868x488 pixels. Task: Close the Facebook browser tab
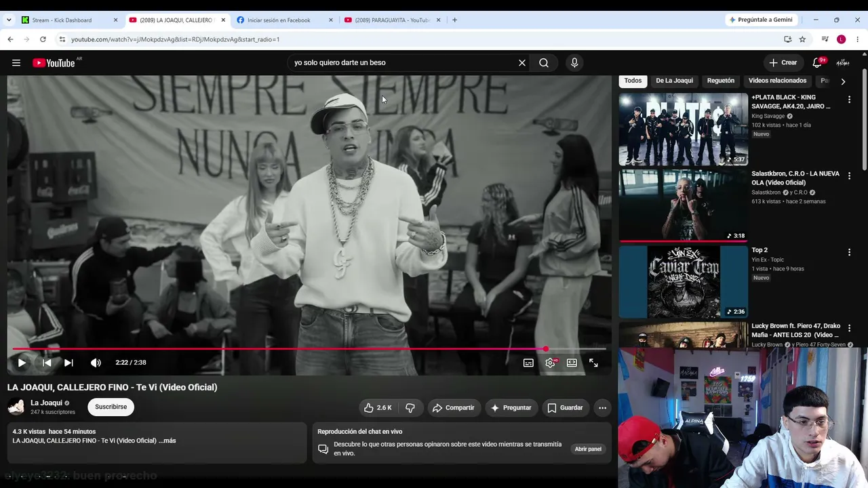pyautogui.click(x=331, y=20)
